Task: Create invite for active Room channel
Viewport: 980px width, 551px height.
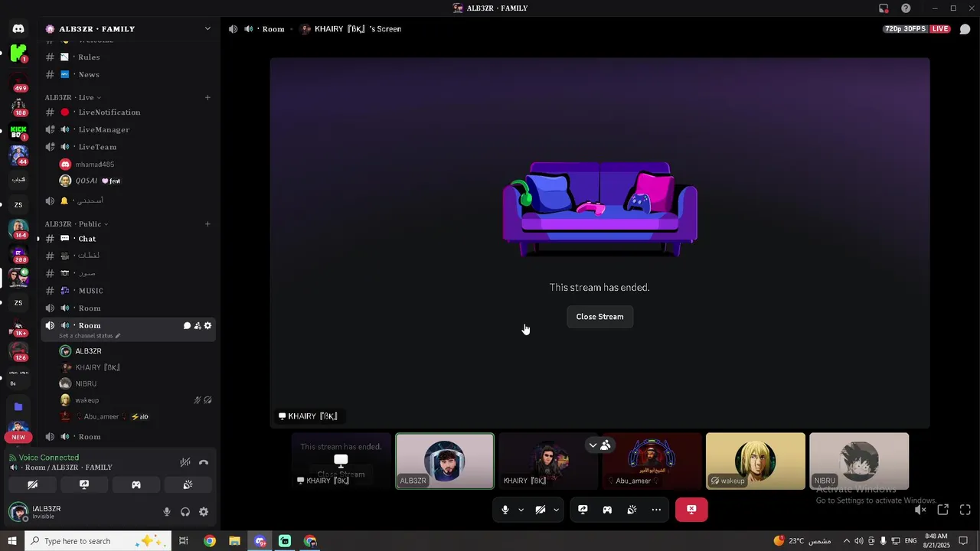Action: [198, 326]
